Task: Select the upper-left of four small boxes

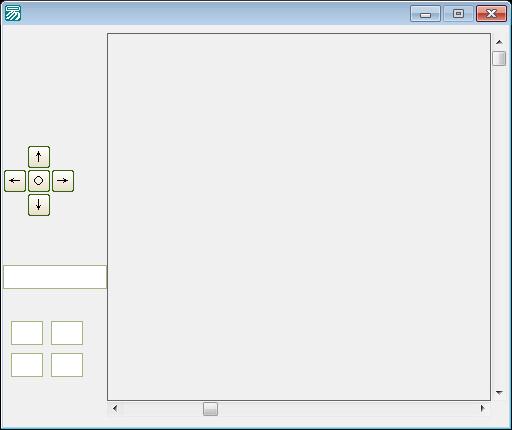Action: [x=27, y=333]
